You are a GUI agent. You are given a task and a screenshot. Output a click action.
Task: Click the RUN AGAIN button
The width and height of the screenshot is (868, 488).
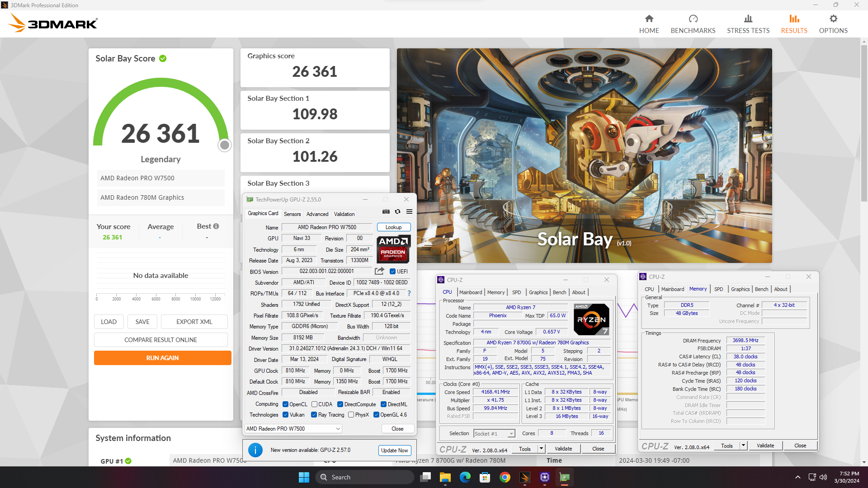click(162, 358)
